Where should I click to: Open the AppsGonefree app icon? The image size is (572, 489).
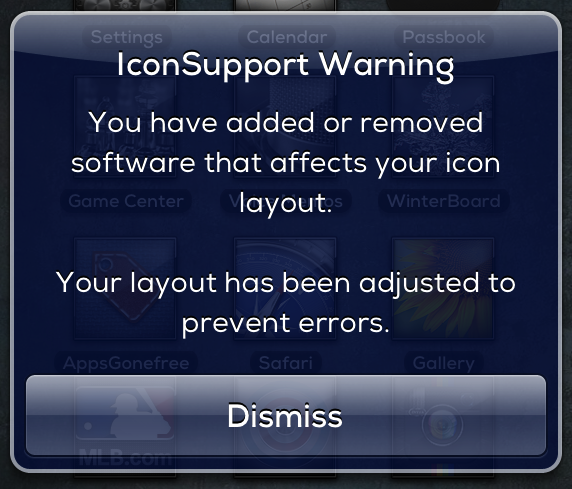[125, 289]
